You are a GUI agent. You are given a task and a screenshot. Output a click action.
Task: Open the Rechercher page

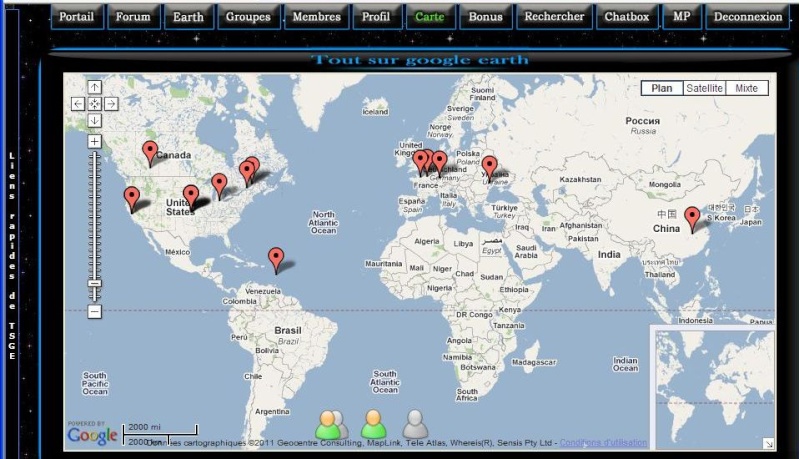(x=554, y=17)
